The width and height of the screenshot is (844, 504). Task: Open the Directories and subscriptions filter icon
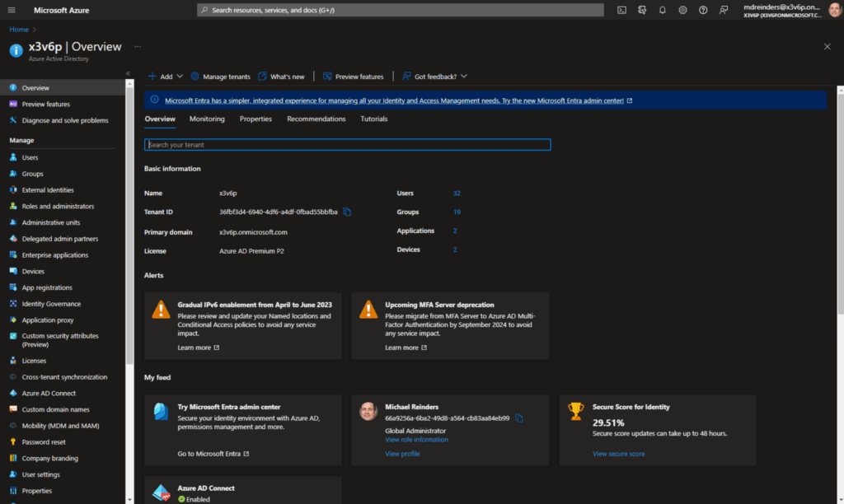click(x=642, y=10)
